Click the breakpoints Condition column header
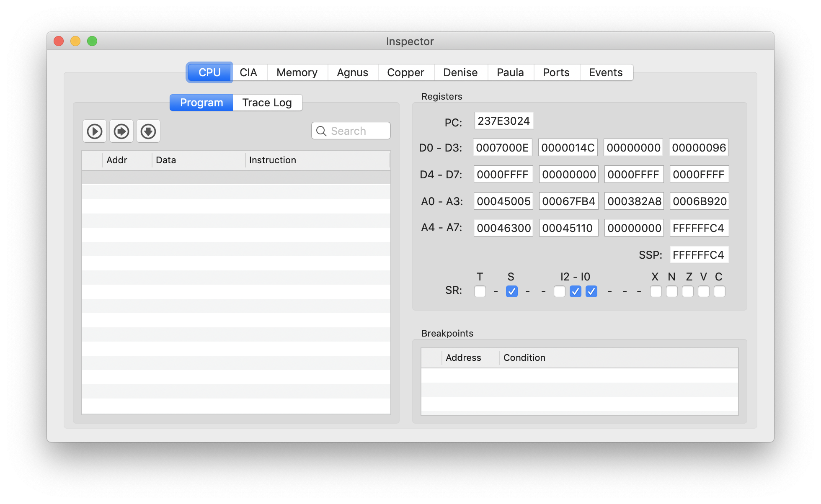The width and height of the screenshot is (821, 504). tap(619, 358)
